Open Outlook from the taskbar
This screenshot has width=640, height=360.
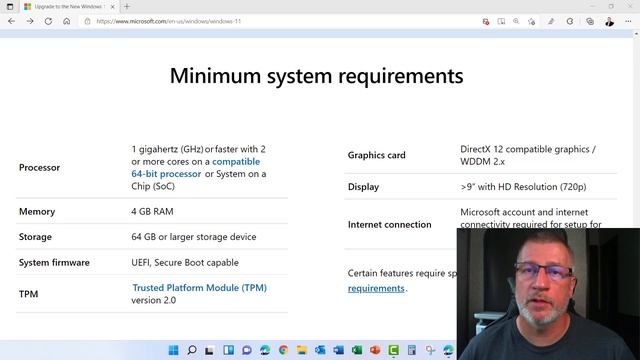click(x=320, y=350)
